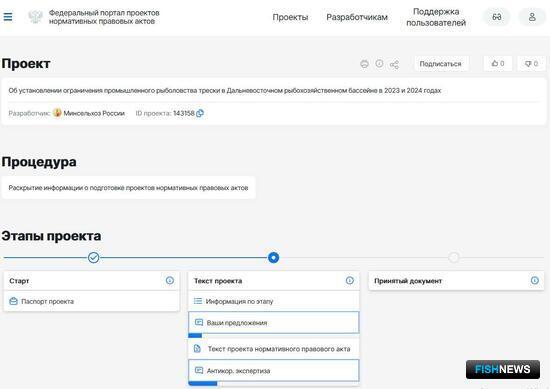Open Информация по этапу
This screenshot has width=550, height=389.
[274, 301]
